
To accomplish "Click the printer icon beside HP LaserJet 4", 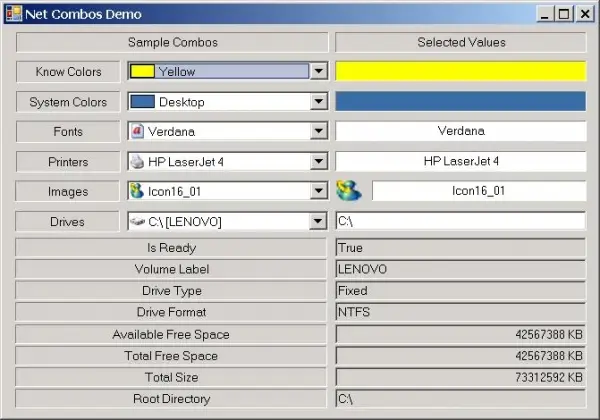I will point(137,161).
